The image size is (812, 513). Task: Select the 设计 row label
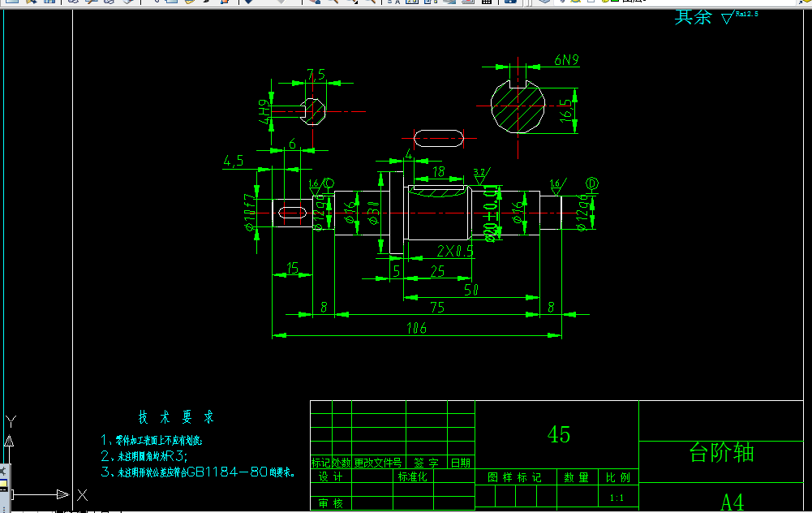pyautogui.click(x=330, y=476)
